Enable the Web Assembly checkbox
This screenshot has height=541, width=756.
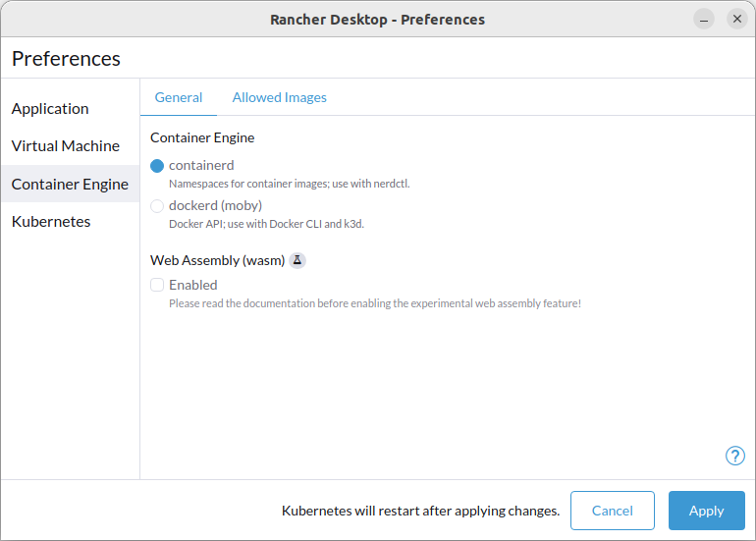pyautogui.click(x=157, y=285)
